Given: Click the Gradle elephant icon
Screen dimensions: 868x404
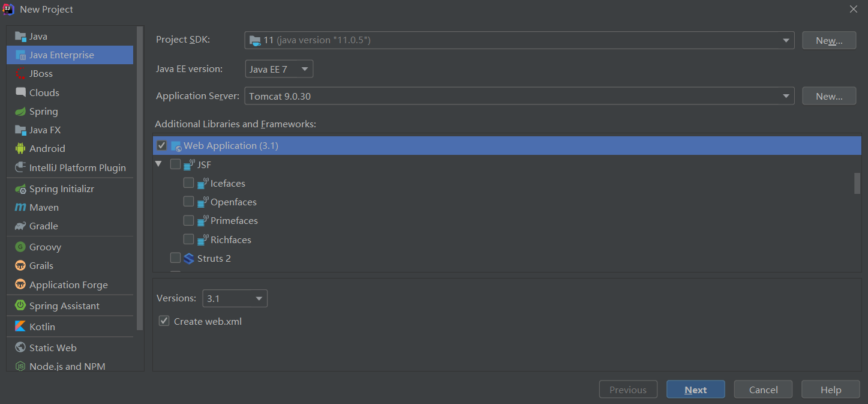Looking at the screenshot, I should tap(20, 226).
